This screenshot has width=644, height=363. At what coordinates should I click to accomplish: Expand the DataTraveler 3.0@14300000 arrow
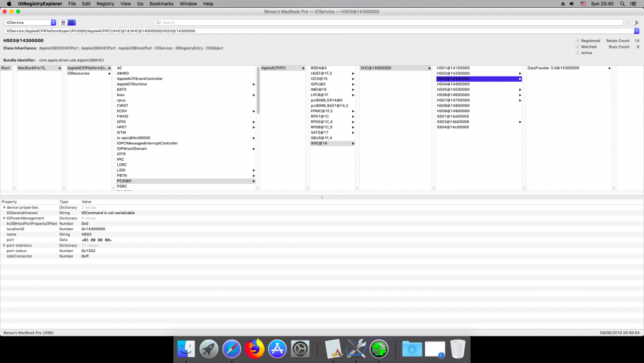(x=609, y=68)
